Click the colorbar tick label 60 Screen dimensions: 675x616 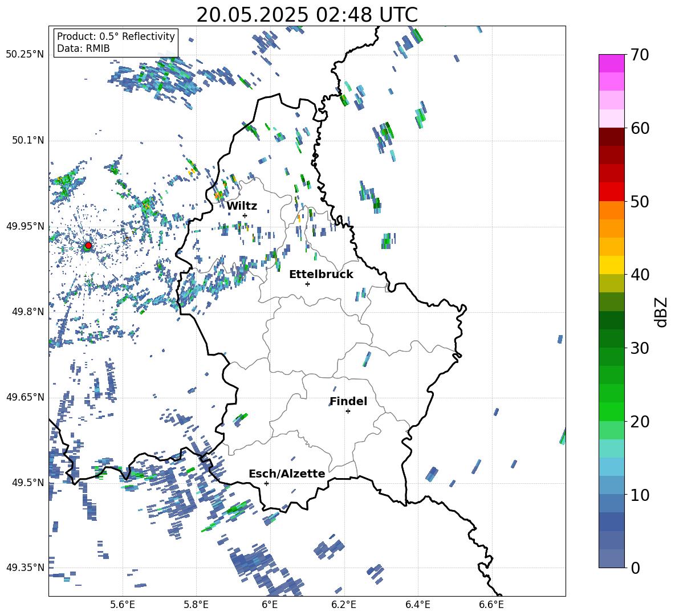point(640,128)
